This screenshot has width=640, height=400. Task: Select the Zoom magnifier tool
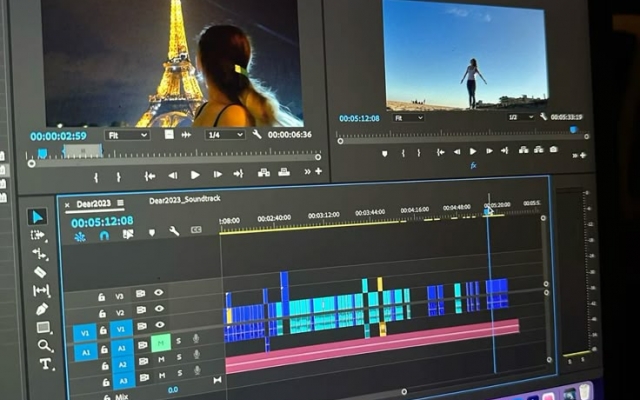pos(44,346)
